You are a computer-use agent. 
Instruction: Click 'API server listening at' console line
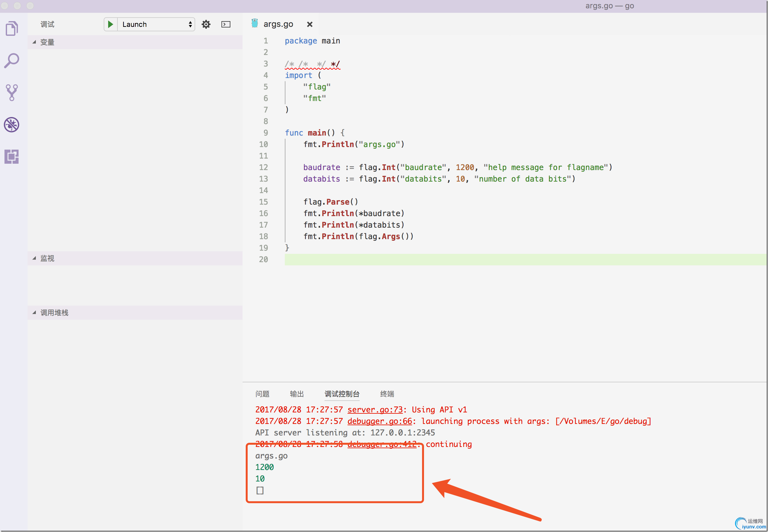point(345,433)
